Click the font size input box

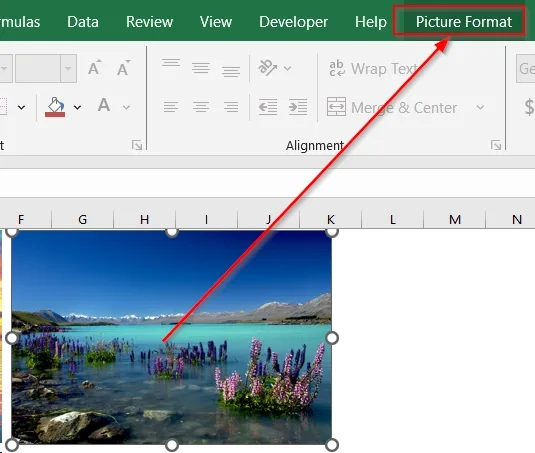pyautogui.click(x=38, y=68)
